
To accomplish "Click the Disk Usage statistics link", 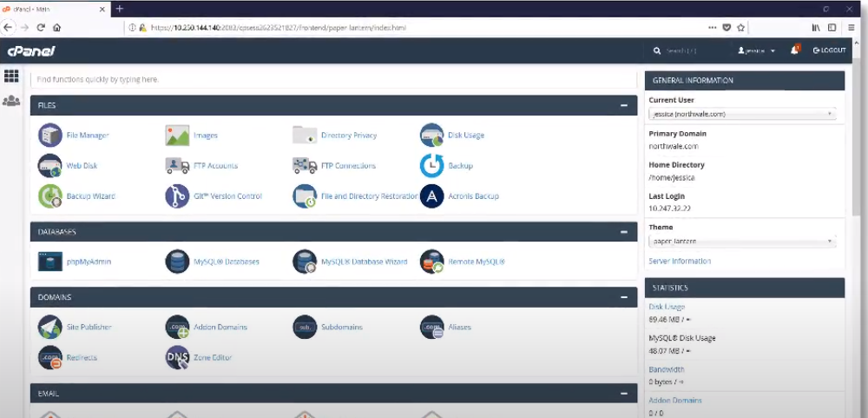I will (667, 307).
